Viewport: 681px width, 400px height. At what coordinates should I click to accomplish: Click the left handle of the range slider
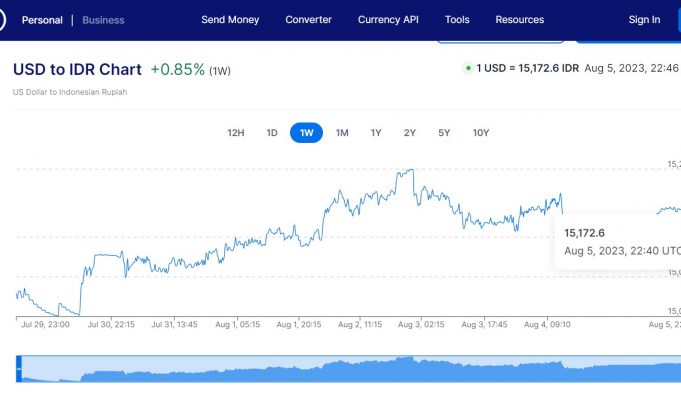(18, 369)
